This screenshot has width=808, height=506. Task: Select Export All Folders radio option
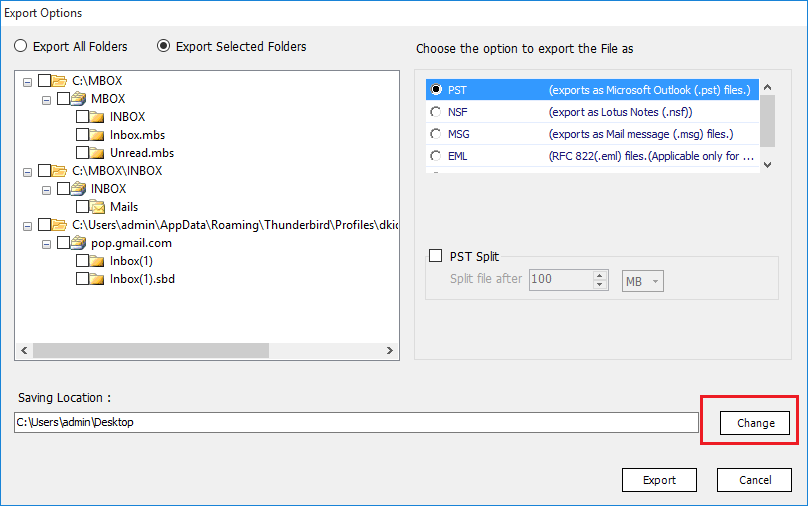click(x=21, y=46)
